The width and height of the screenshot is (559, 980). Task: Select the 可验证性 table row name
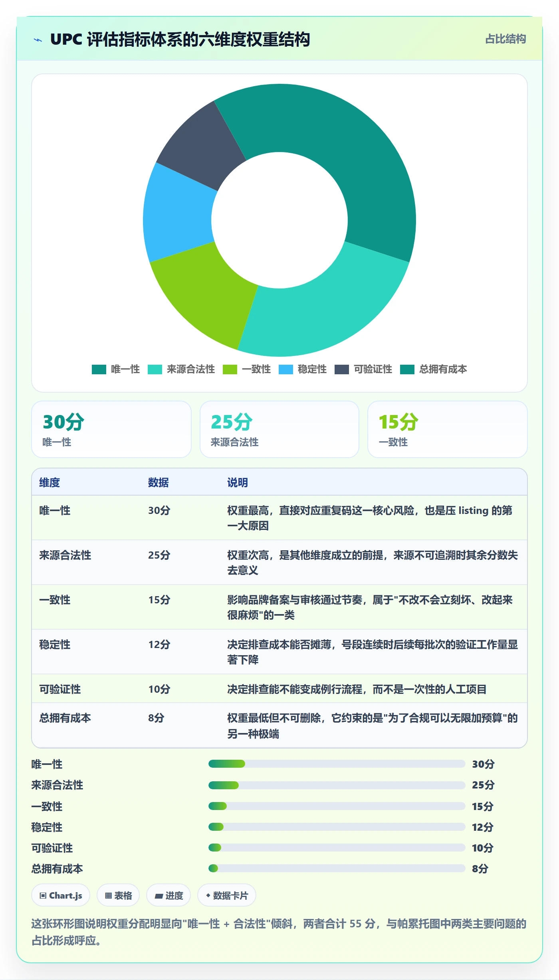coord(60,689)
